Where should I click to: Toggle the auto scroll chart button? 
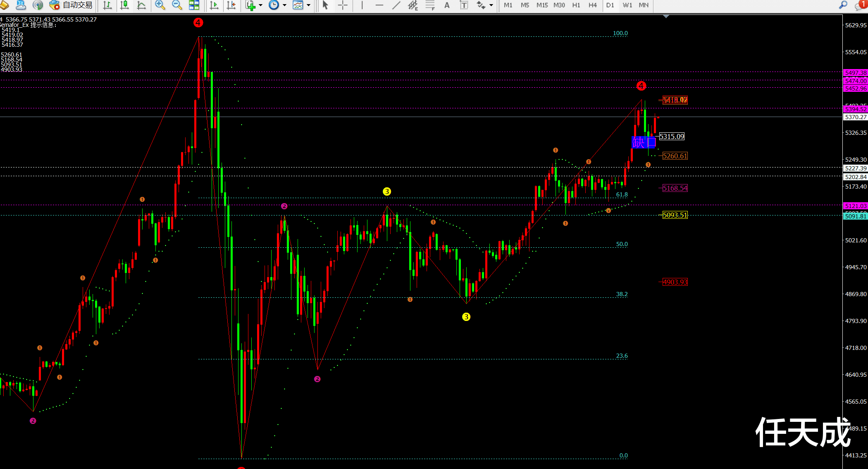[214, 5]
